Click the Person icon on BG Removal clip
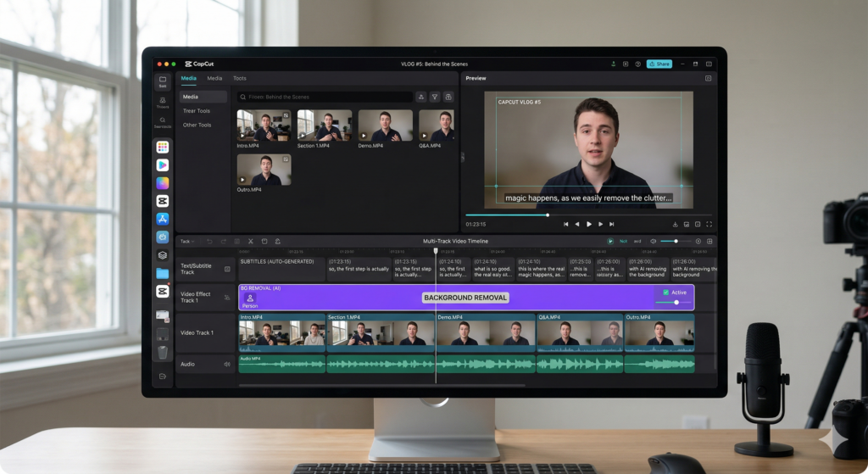Viewport: 868px width, 474px height. pos(250,298)
